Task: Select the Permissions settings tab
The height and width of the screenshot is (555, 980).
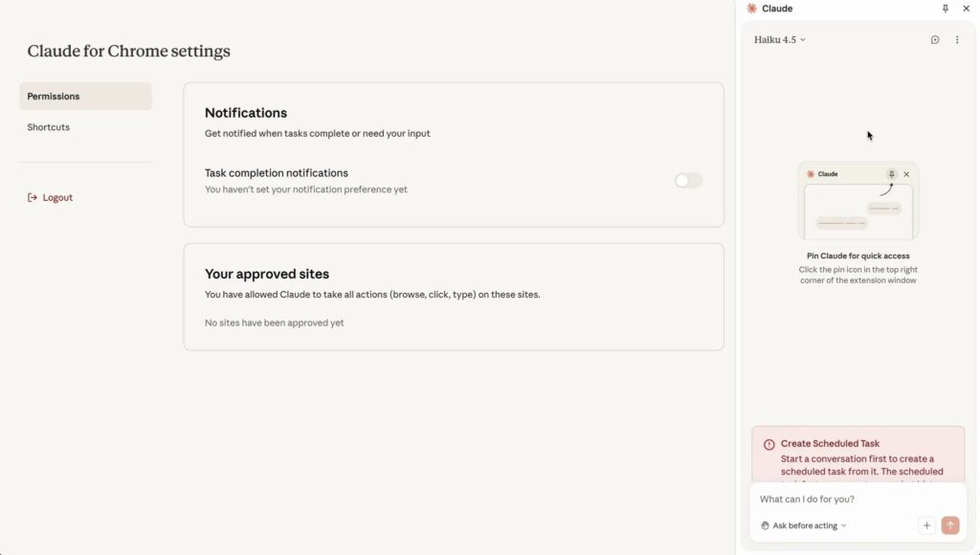Action: click(x=85, y=97)
